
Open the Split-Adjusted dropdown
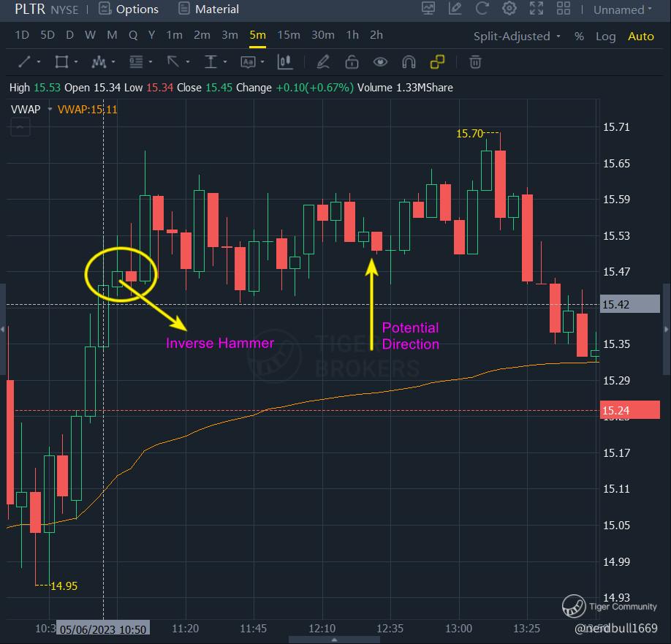tap(517, 37)
